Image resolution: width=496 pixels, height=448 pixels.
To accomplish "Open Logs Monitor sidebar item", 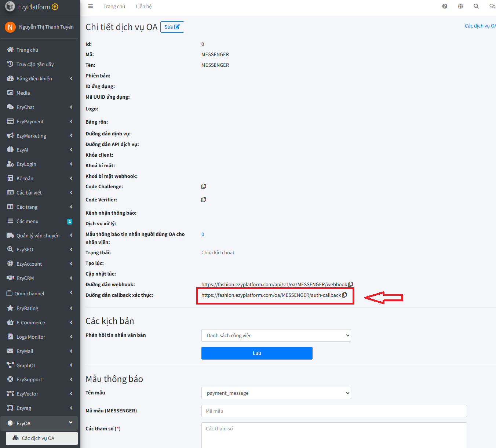I will click(x=39, y=337).
